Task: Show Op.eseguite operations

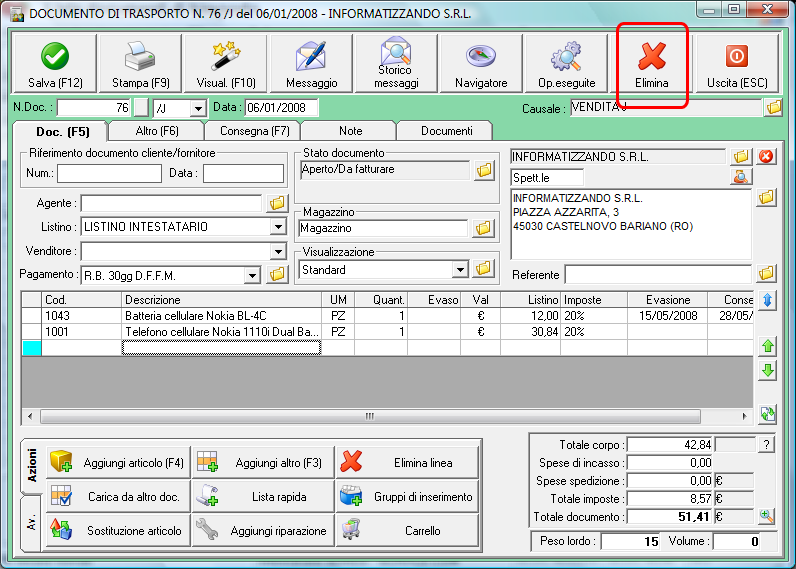Action: pos(567,63)
